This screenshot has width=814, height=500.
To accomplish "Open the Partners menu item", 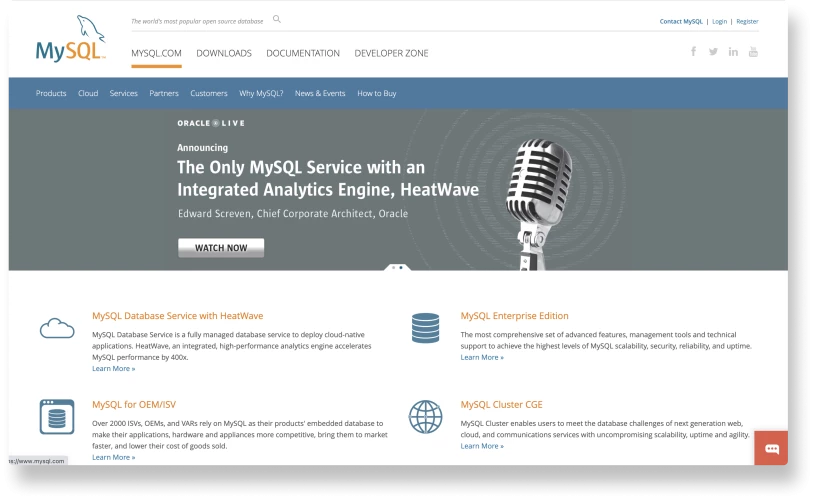I will [164, 93].
